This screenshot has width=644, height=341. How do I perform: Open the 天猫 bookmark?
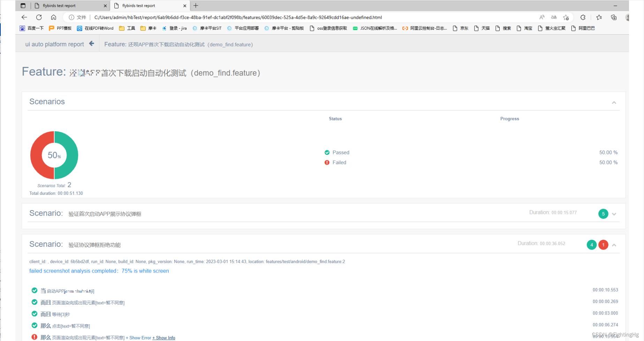coord(482,28)
